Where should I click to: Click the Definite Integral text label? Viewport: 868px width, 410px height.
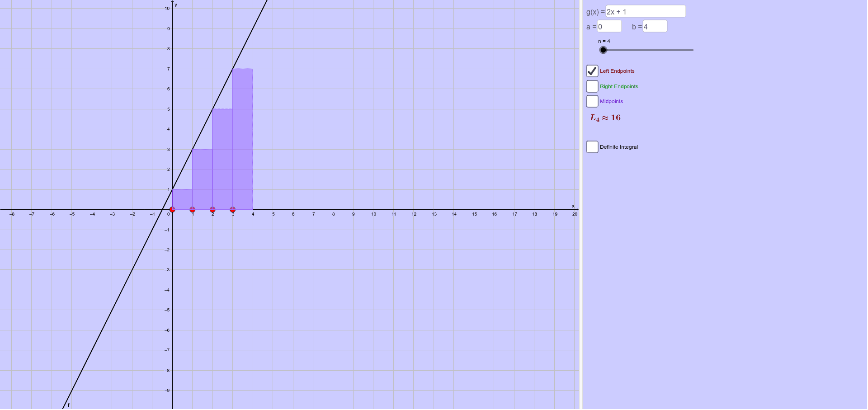point(619,147)
